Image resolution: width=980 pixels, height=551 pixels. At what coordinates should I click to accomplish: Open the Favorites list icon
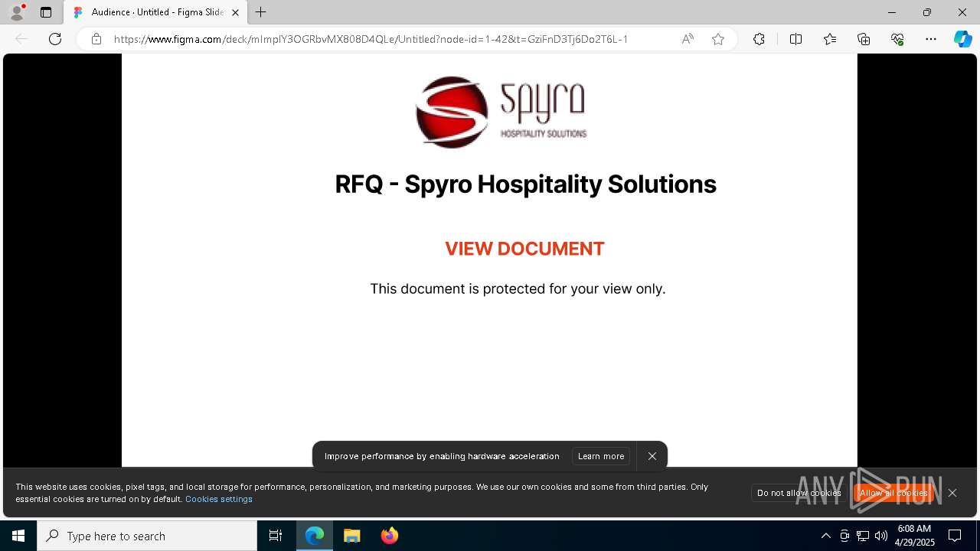pyautogui.click(x=830, y=39)
